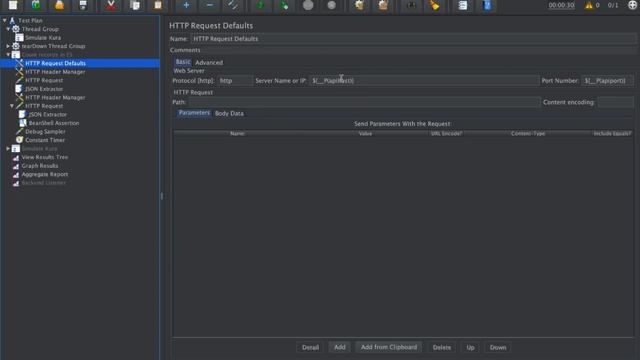Select HTTP Header Manager below HTTP Request Defaults
Viewport: 640px width, 360px height.
coord(55,72)
